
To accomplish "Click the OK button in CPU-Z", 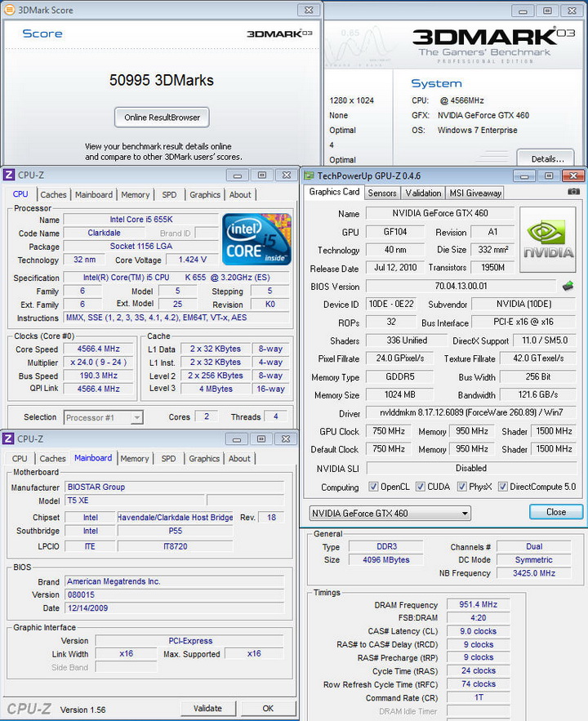I will point(268,708).
